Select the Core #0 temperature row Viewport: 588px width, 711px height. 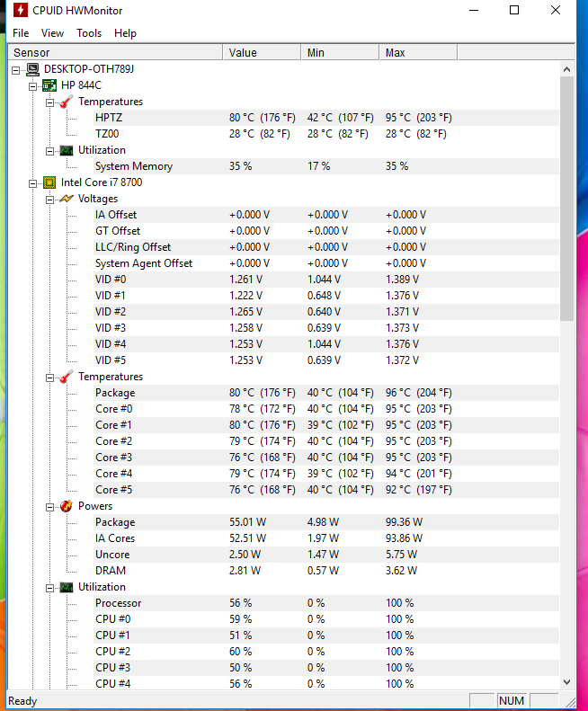tap(325, 409)
